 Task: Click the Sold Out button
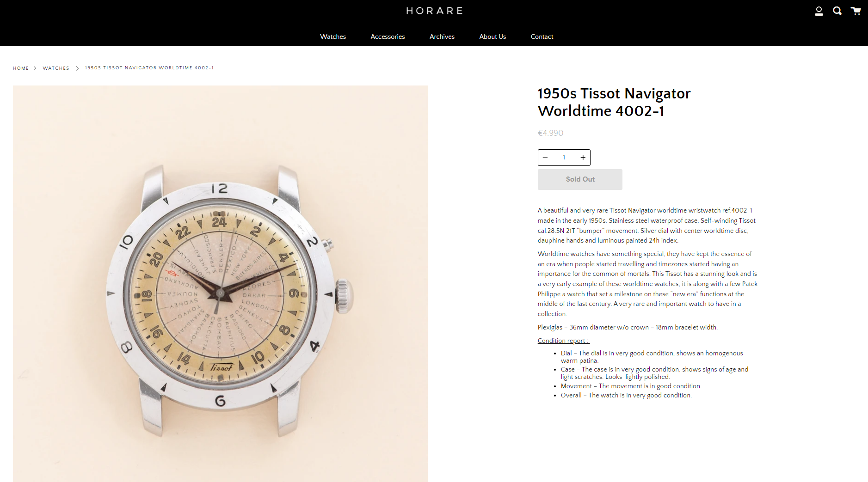pyautogui.click(x=580, y=179)
